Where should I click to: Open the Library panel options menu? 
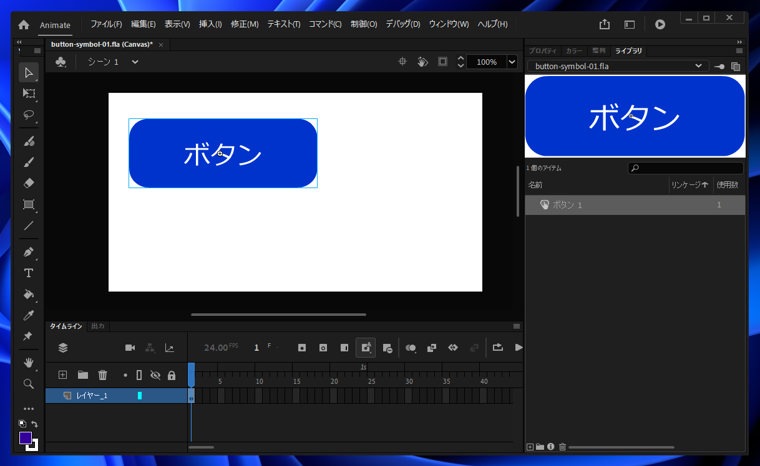pos(739,50)
